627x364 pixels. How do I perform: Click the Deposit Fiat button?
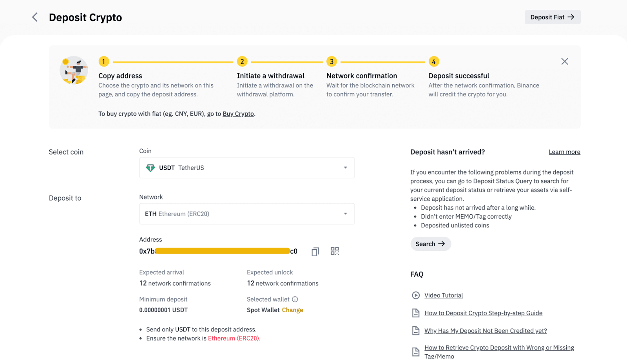click(x=552, y=17)
